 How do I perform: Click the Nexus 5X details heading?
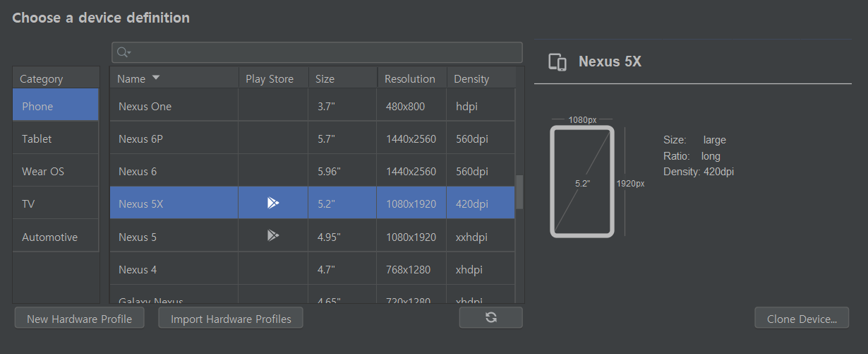610,61
